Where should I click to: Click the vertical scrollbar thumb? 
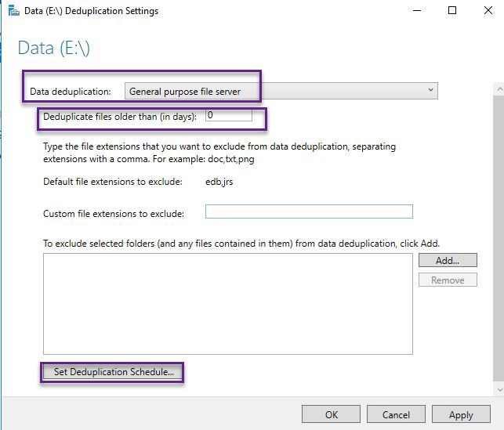pyautogui.click(x=499, y=238)
